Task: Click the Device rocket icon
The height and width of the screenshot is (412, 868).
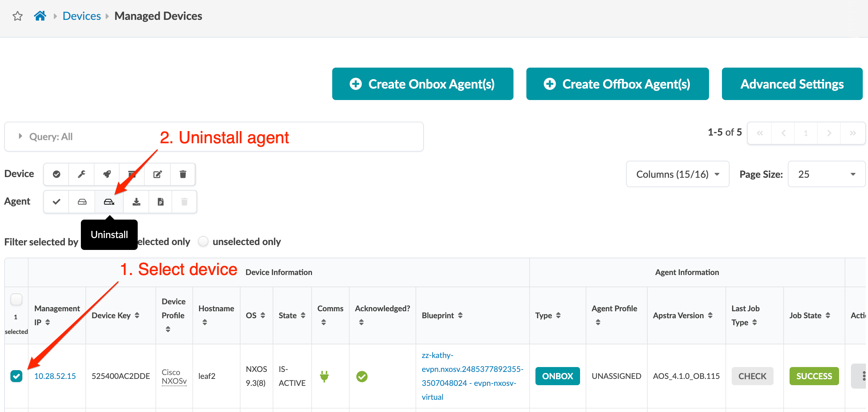Action: pos(107,174)
